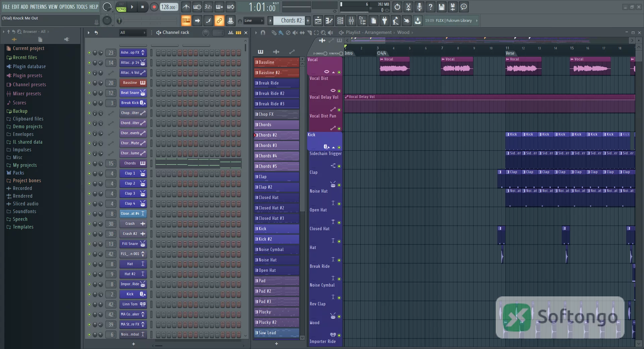644x349 pixels.
Task: Open the Piano roll view button
Action: tap(329, 21)
